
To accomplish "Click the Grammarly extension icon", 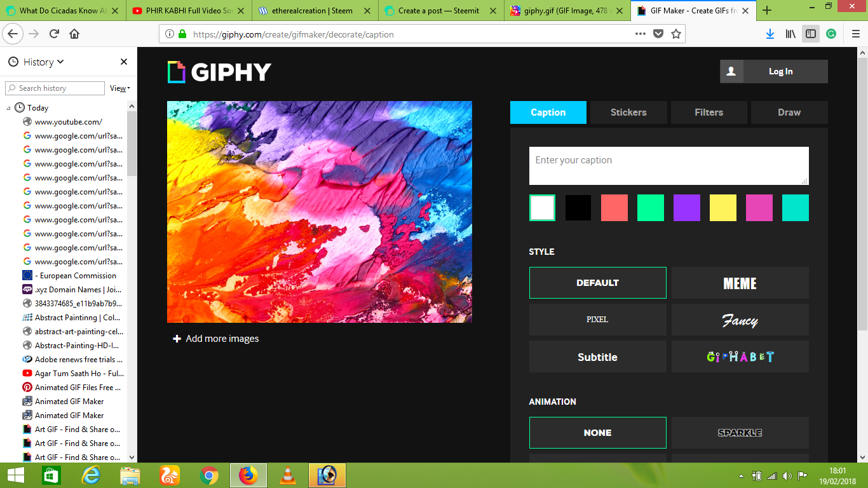I will click(831, 35).
